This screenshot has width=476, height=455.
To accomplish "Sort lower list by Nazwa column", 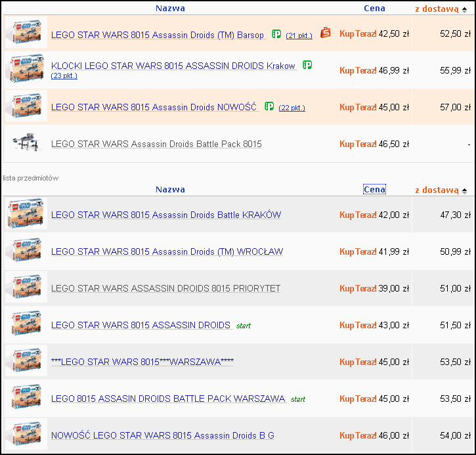I will click(170, 189).
